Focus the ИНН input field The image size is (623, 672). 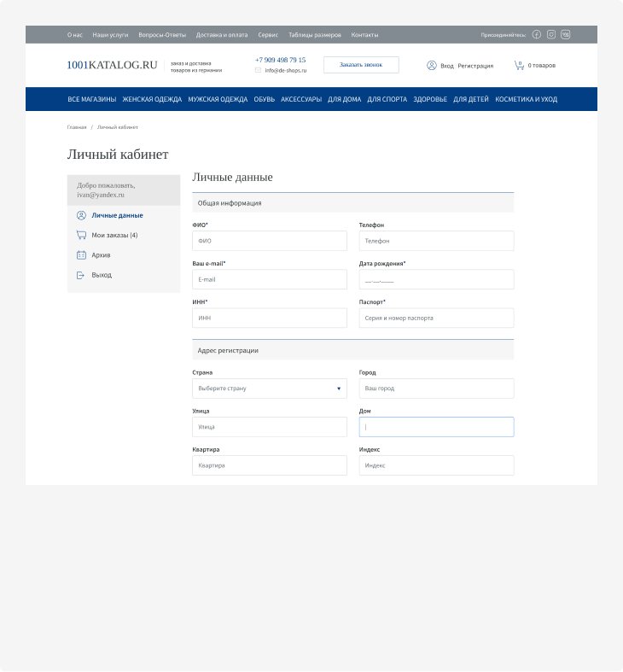(x=270, y=318)
